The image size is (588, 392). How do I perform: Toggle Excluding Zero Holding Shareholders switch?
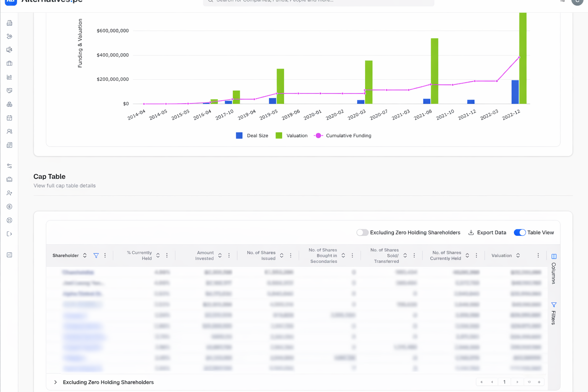click(362, 232)
